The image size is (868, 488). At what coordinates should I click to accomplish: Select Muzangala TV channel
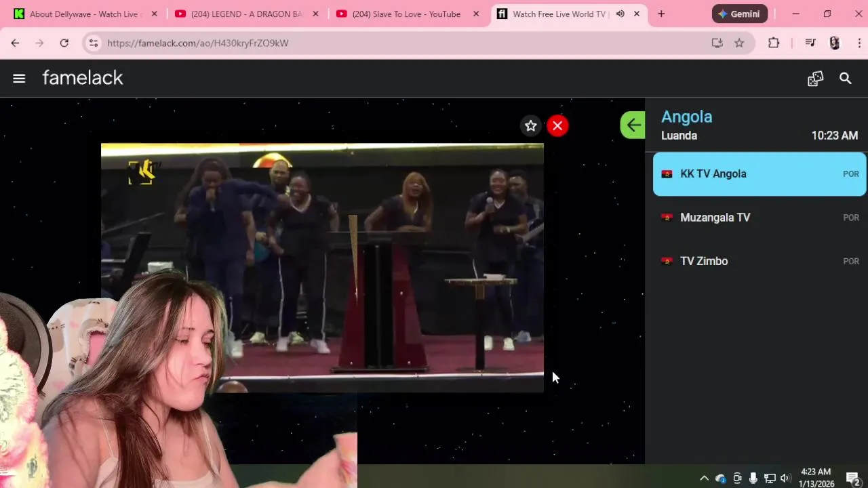(x=759, y=218)
